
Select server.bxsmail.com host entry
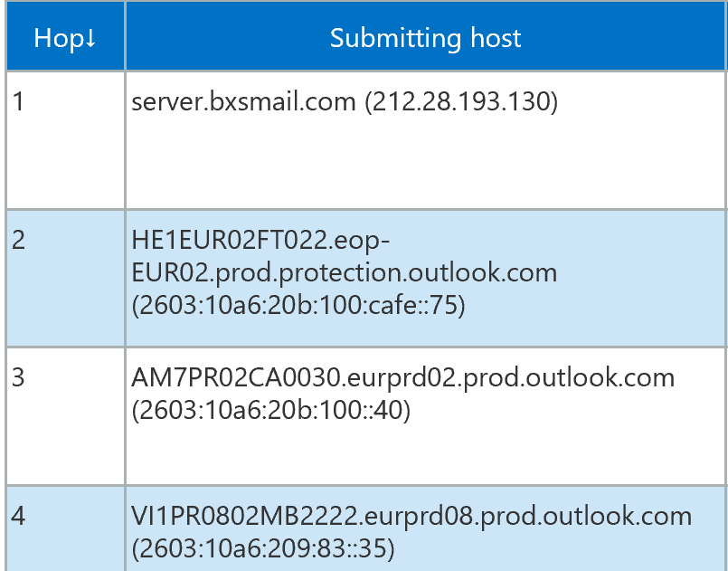pyautogui.click(x=243, y=101)
